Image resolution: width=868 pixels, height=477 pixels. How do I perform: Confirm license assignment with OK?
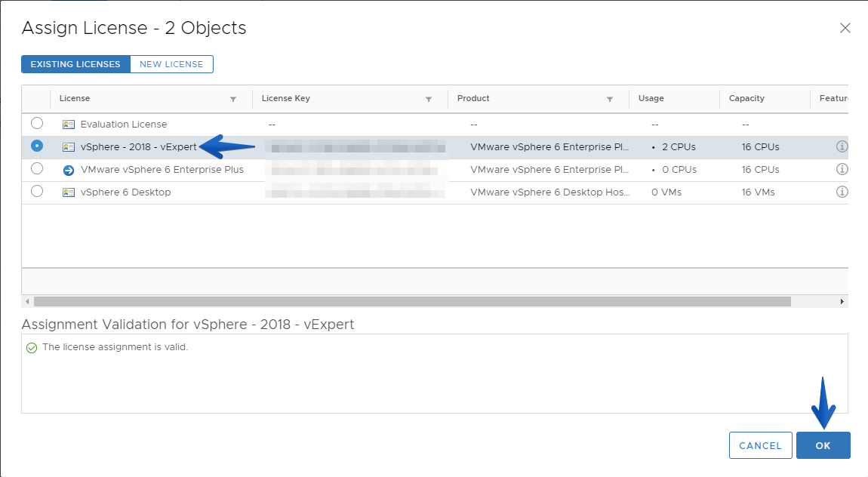tap(823, 445)
